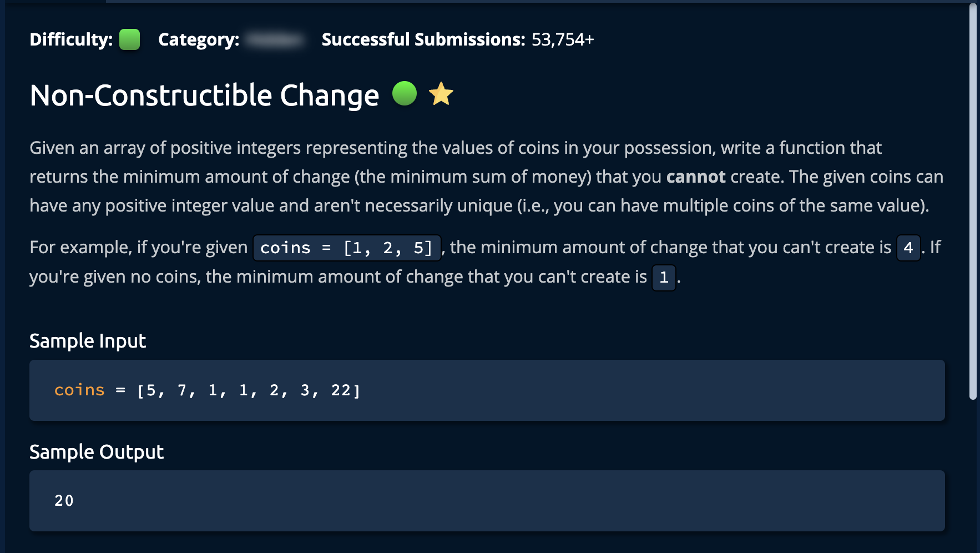Click the number 22 in Sample Input array
The height and width of the screenshot is (553, 980).
coord(341,390)
